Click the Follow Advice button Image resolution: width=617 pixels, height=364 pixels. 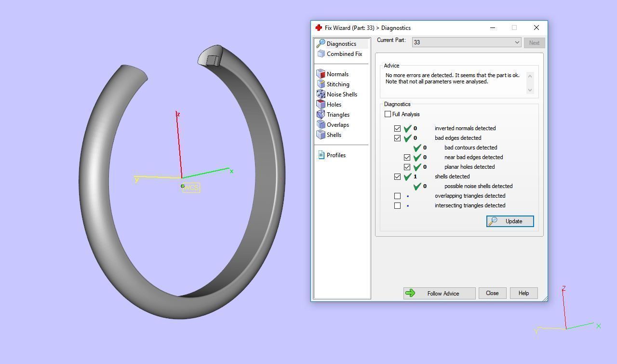coord(440,293)
